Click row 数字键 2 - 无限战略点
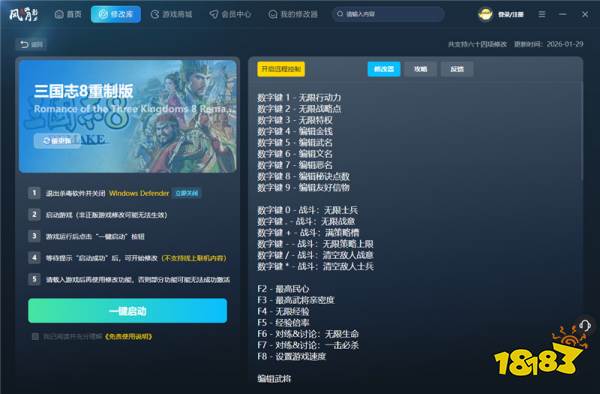 coord(299,109)
